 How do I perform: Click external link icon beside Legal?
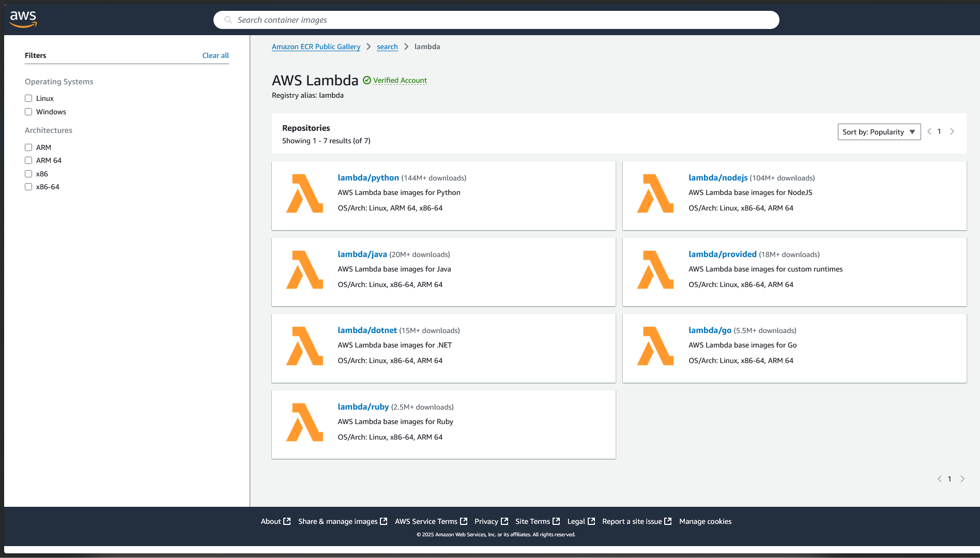point(591,521)
